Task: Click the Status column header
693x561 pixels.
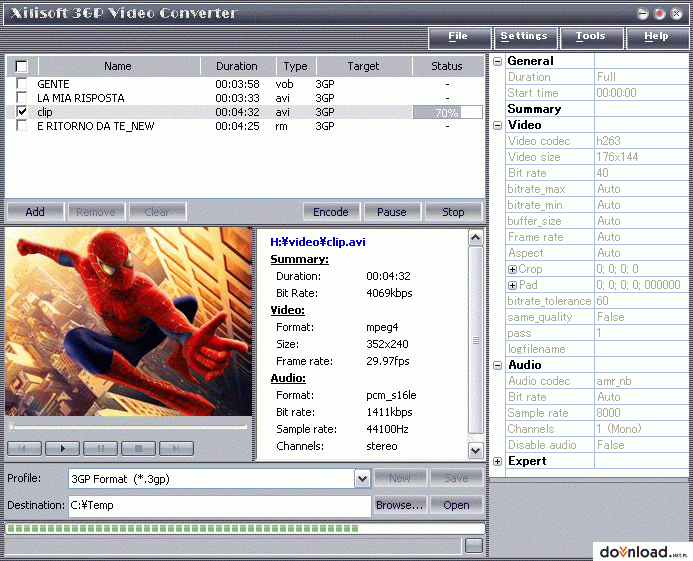Action: 447,66
